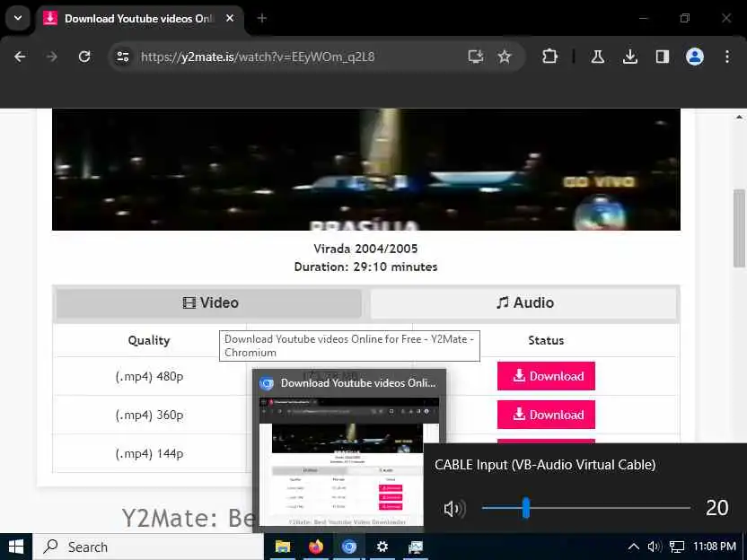
Task: Click the (.mp4) 360p quality text
Action: click(149, 416)
